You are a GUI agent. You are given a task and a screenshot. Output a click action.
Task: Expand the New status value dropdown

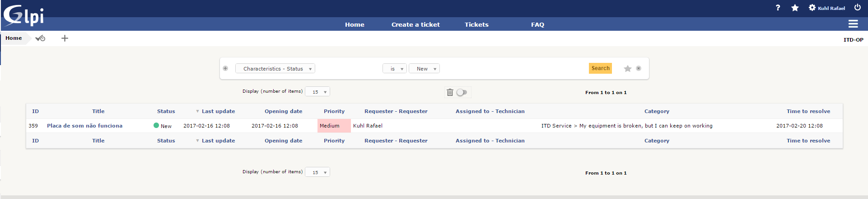coord(424,69)
